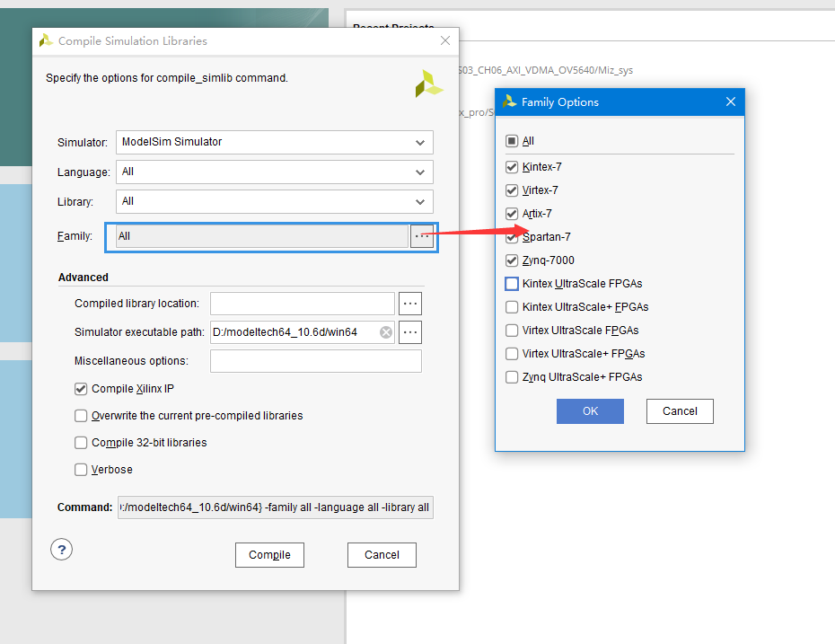Start compiling with the Compile button

[x=269, y=555]
